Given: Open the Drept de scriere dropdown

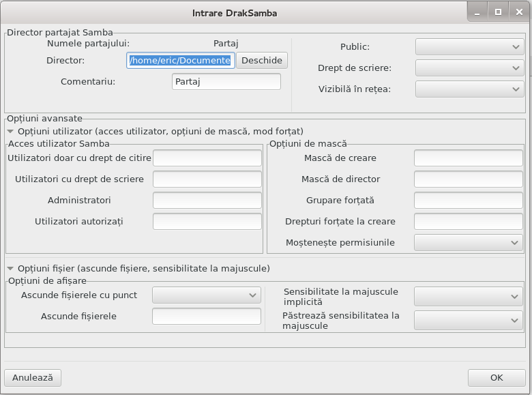Looking at the screenshot, I should [x=469, y=68].
